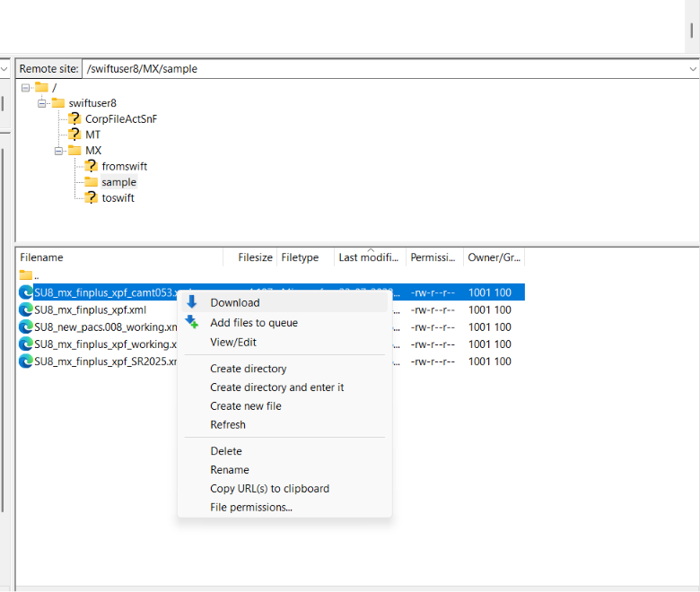Select the swiftuser8 tree label
Viewport: 700px width, 592px height.
[x=92, y=103]
